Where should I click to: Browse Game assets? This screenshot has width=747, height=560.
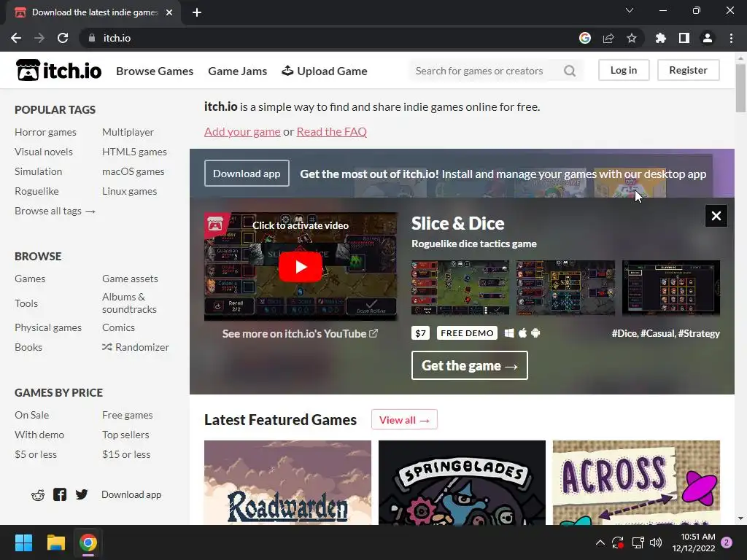(x=130, y=279)
